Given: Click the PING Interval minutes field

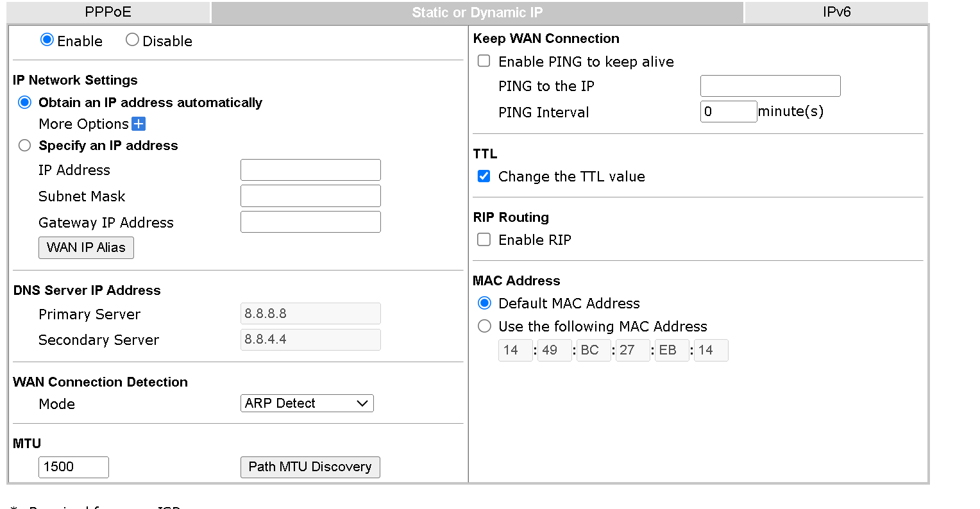Looking at the screenshot, I should (x=729, y=111).
